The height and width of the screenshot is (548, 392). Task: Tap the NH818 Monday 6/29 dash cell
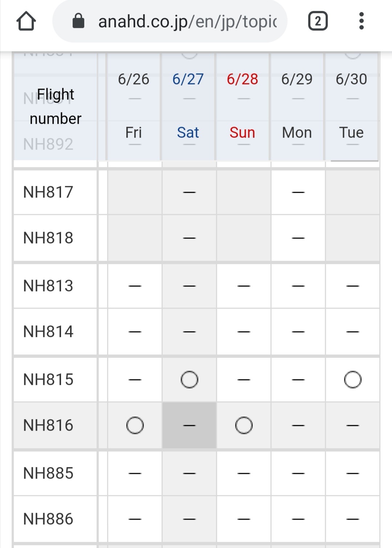coord(298,238)
